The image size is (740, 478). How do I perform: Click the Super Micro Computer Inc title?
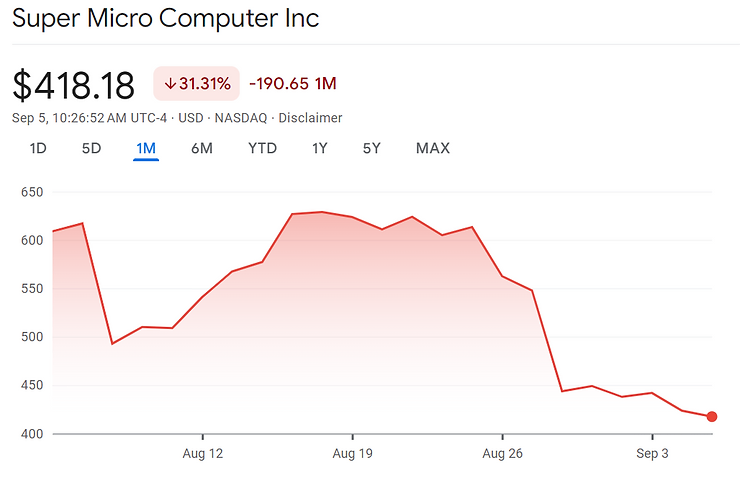pyautogui.click(x=166, y=19)
